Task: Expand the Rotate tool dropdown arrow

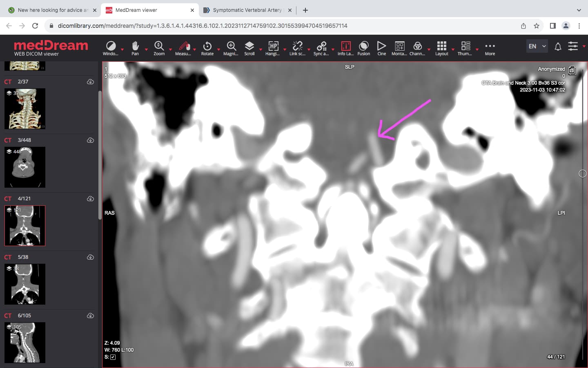Action: point(218,49)
